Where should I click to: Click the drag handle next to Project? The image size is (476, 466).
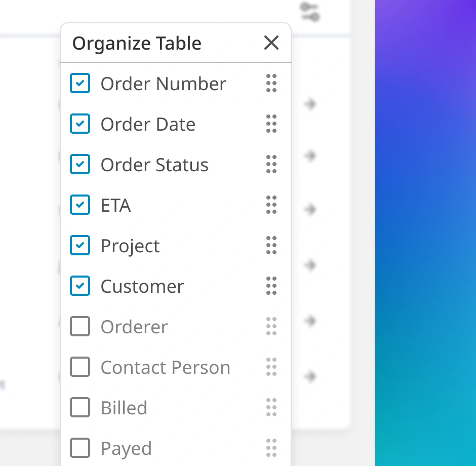[271, 245]
